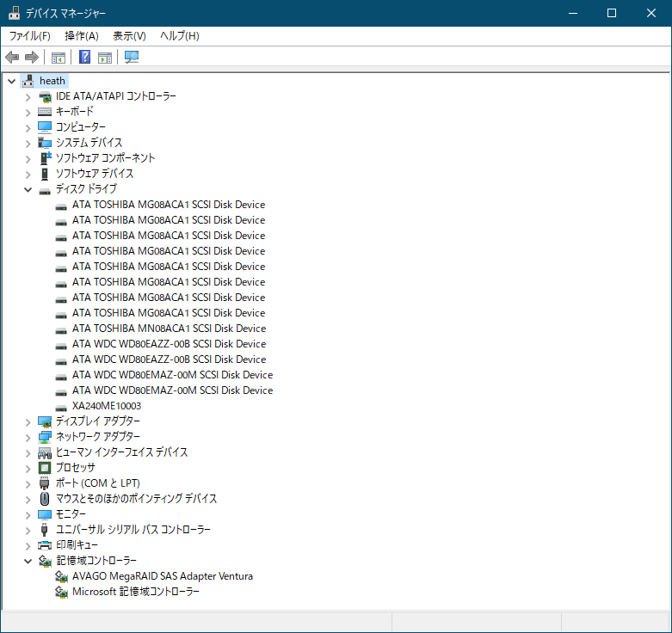Click the mouse pointing devices icon
Viewport: 672px width, 633px height.
45,499
